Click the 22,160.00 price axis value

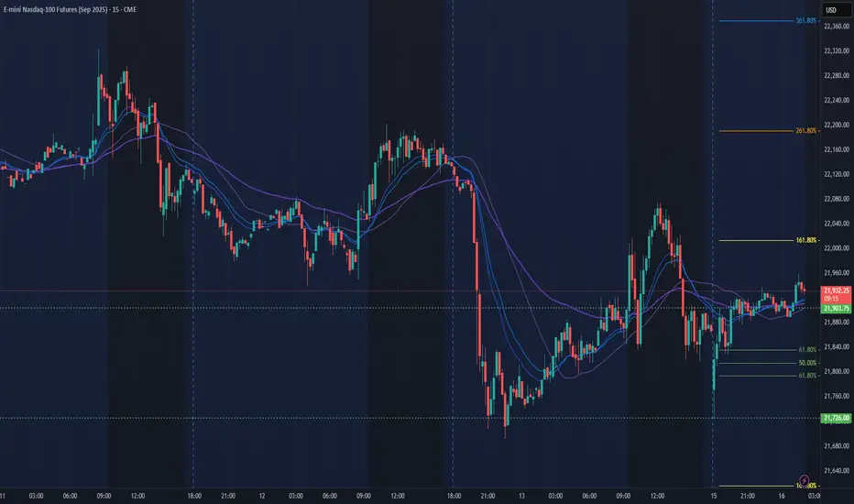click(x=837, y=149)
